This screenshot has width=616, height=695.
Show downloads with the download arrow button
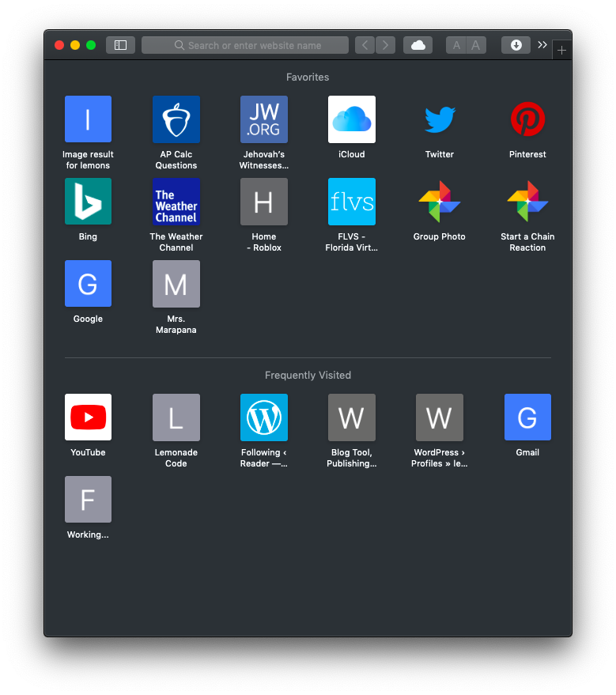pyautogui.click(x=516, y=45)
